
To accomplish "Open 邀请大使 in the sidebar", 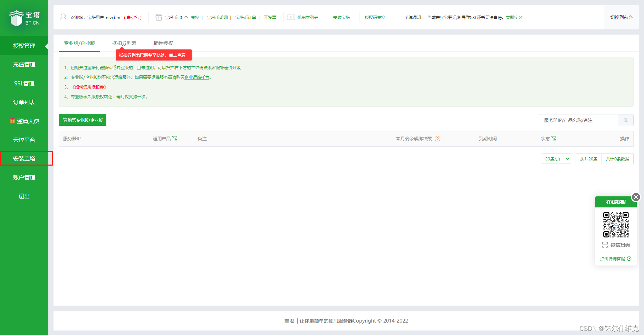I will click(24, 121).
